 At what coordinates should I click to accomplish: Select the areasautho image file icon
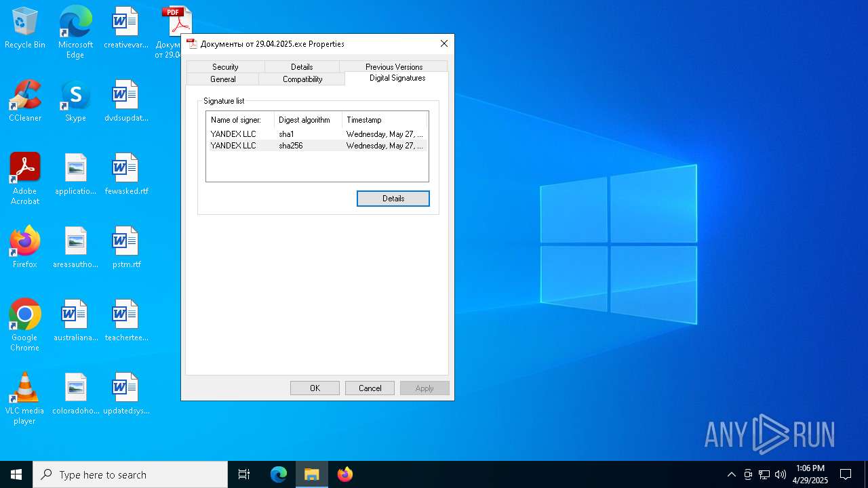(75, 248)
